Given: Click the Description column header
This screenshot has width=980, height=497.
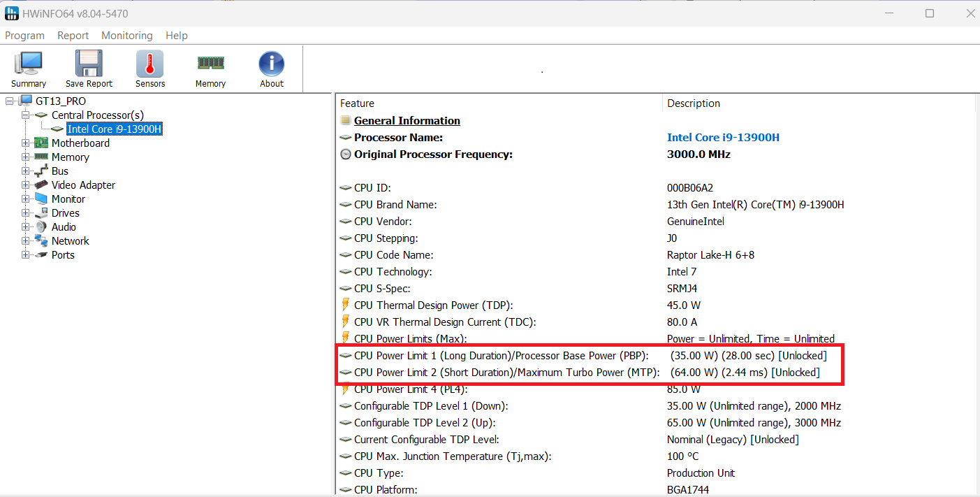Looking at the screenshot, I should pyautogui.click(x=818, y=103).
